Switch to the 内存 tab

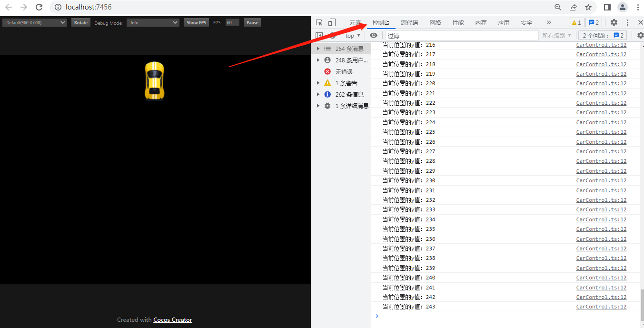click(x=481, y=22)
